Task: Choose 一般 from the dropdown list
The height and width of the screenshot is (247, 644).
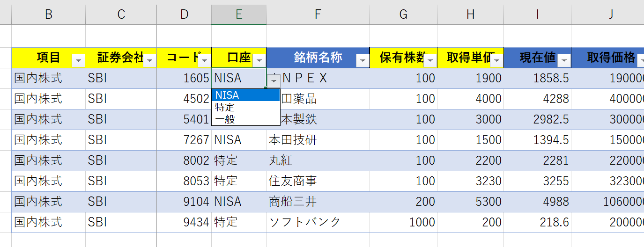Action: [245, 119]
